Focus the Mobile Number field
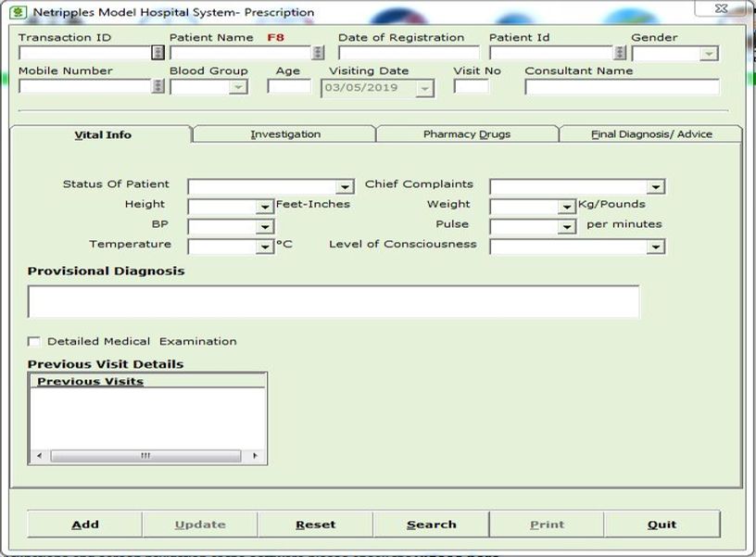Screen dimensions: 756x557 tap(85, 86)
